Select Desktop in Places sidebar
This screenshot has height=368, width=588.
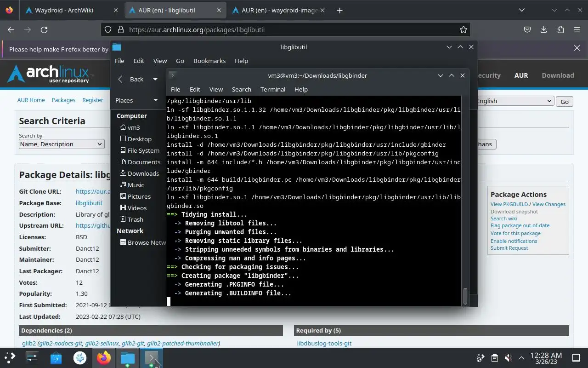136,139
